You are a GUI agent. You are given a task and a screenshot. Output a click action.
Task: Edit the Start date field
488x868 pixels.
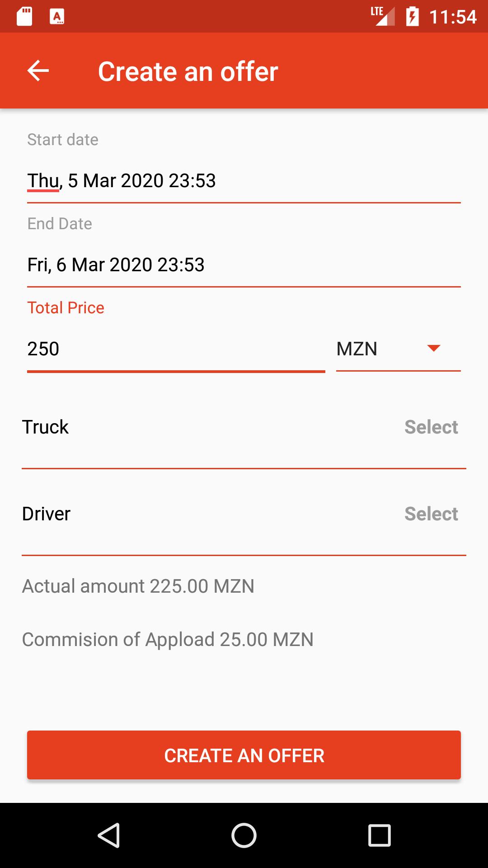point(244,181)
